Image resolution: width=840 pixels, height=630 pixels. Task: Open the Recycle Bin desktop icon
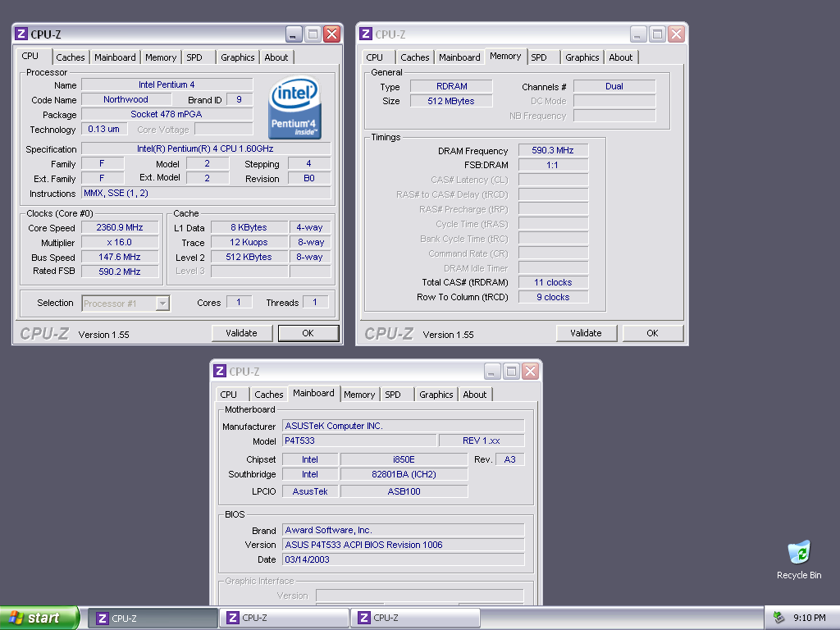pos(799,559)
